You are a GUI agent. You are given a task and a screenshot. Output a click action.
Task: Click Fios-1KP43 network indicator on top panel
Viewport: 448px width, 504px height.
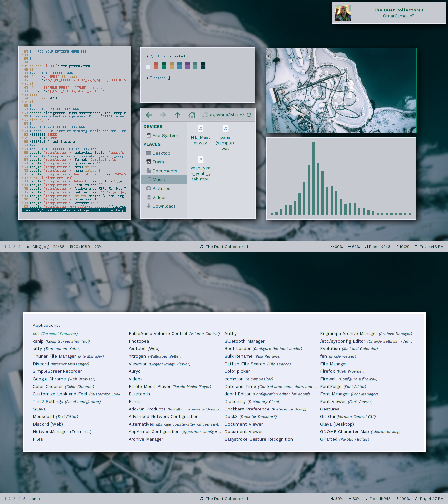click(x=378, y=247)
